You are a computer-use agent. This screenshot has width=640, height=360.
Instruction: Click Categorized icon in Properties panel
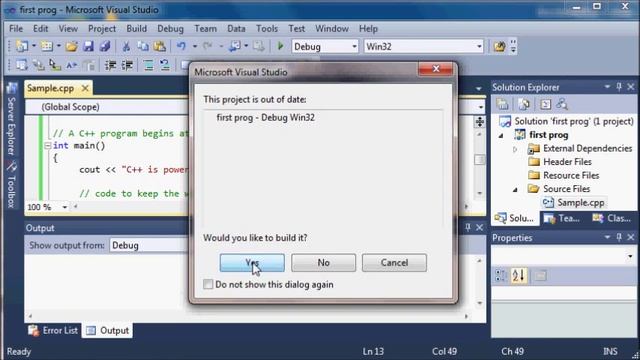(x=501, y=276)
